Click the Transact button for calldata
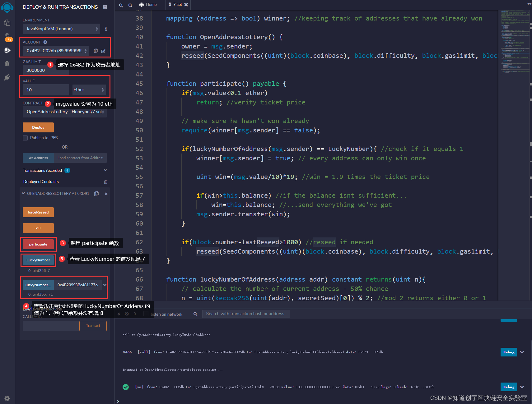 [93, 326]
